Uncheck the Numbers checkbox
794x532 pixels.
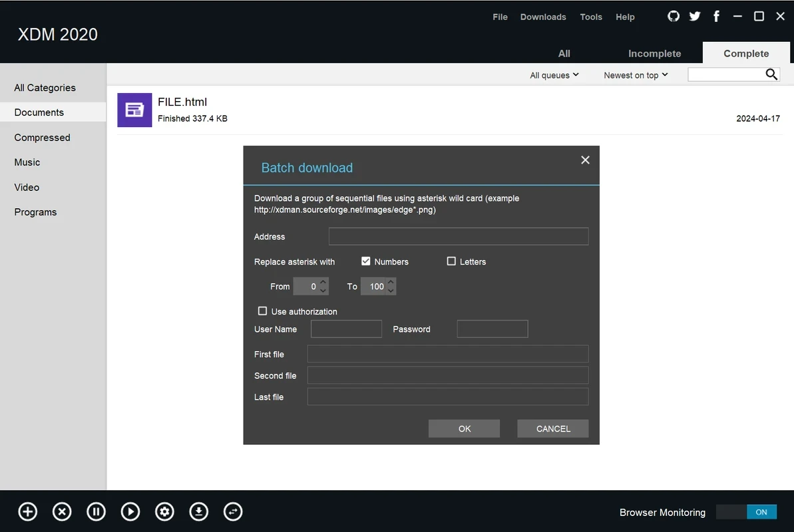(365, 261)
